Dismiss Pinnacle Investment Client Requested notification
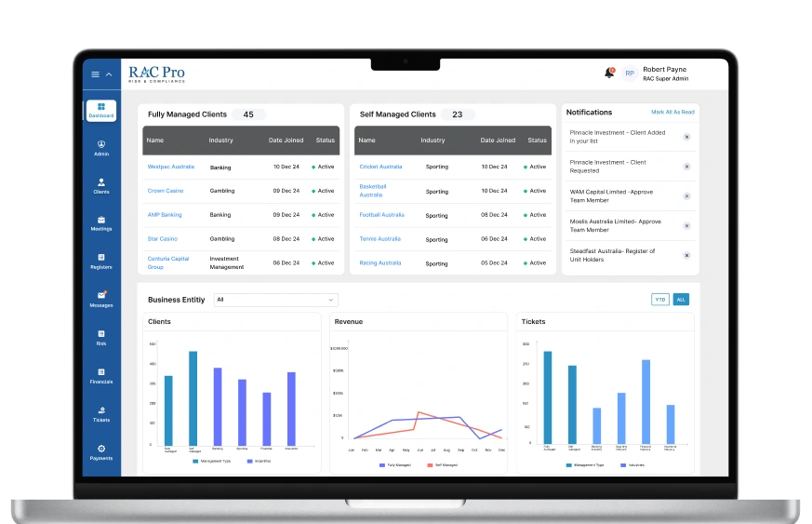Viewport: 812px width, 524px height. coord(686,167)
